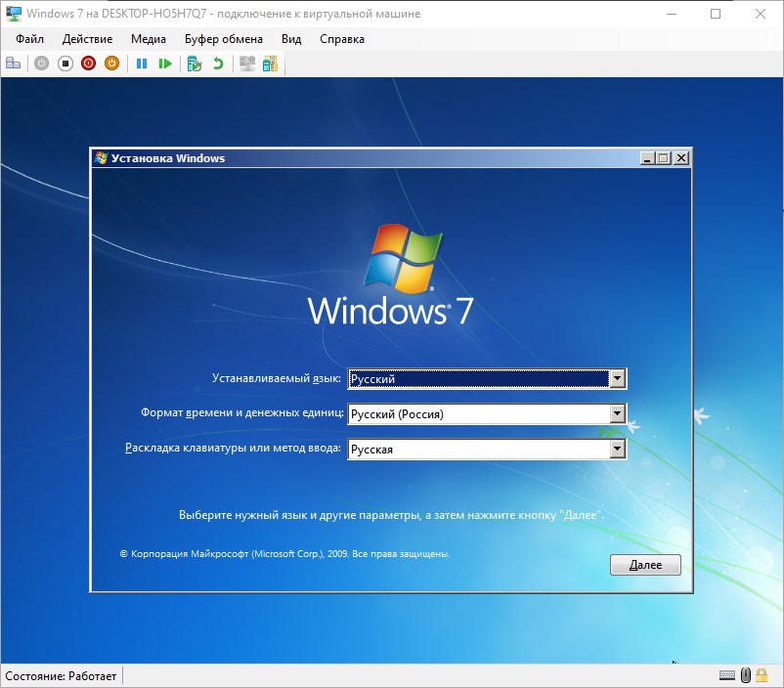Click the Ctrl+Alt+Del toolbar icon
This screenshot has width=784, height=688.
pos(14,64)
